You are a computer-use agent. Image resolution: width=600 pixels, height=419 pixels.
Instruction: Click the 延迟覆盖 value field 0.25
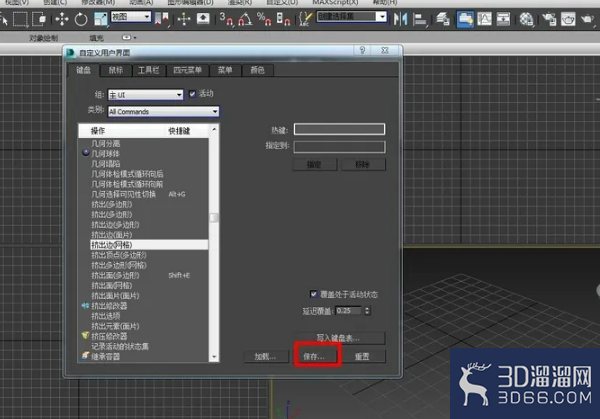tap(349, 310)
